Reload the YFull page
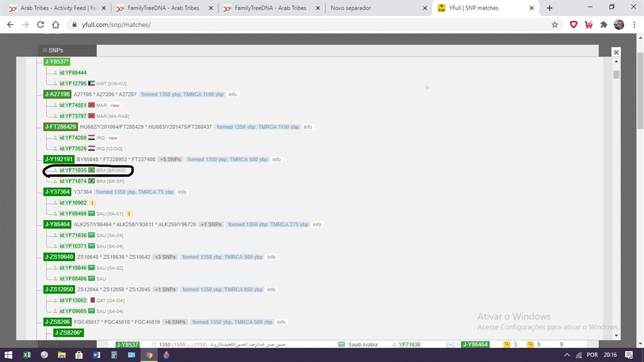The image size is (644, 362). pos(40,25)
